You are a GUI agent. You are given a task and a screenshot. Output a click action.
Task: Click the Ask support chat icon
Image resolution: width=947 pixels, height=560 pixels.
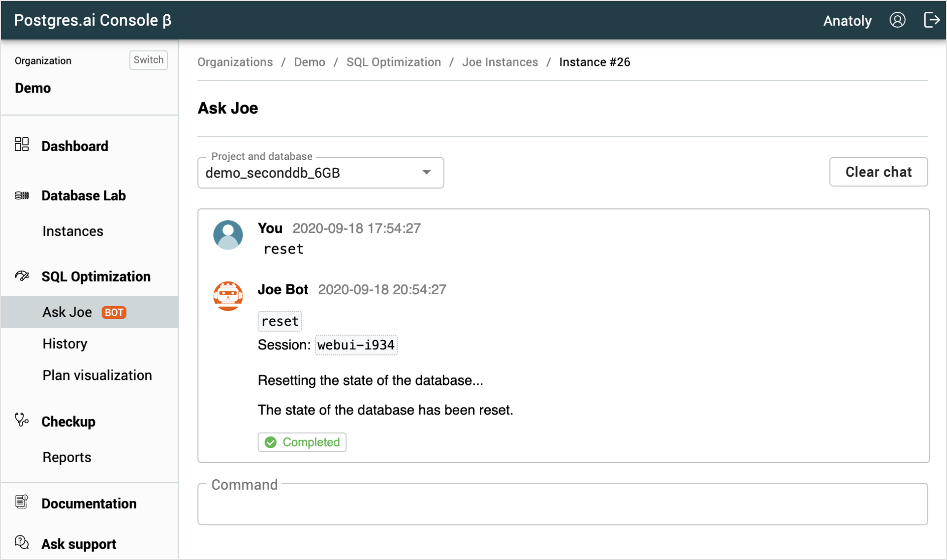coord(22,542)
